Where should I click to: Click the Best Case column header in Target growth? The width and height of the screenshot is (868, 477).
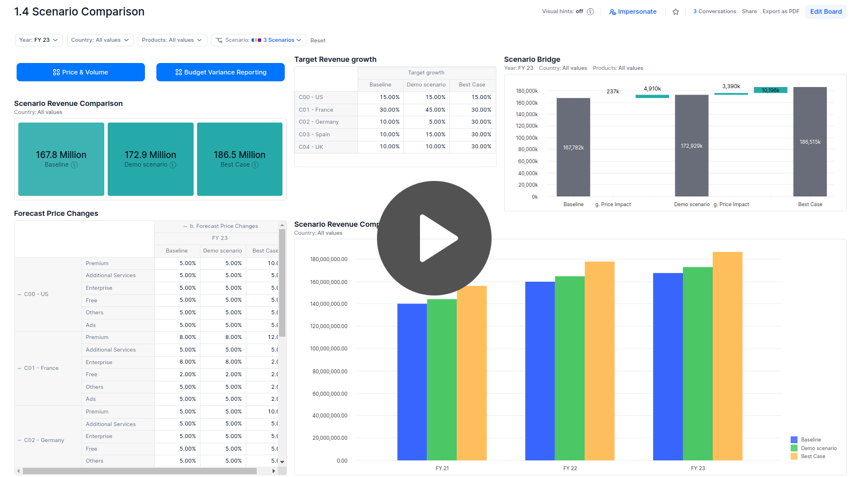(472, 85)
